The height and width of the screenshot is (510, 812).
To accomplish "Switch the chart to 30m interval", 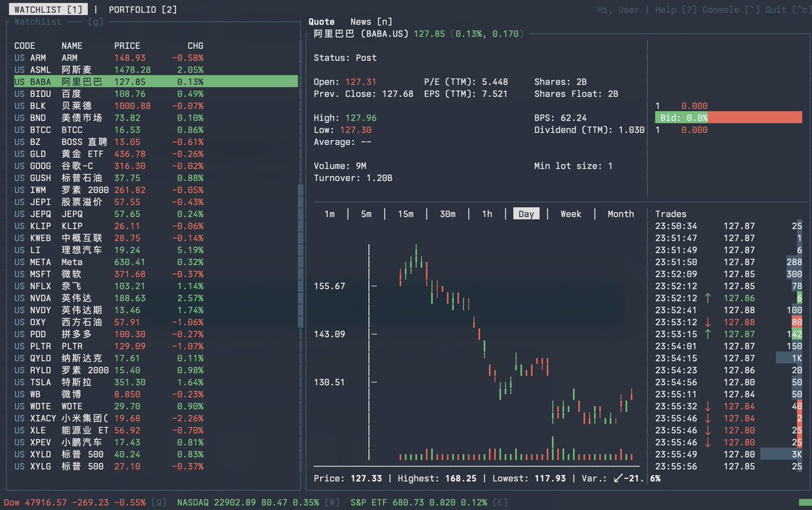I will [447, 214].
